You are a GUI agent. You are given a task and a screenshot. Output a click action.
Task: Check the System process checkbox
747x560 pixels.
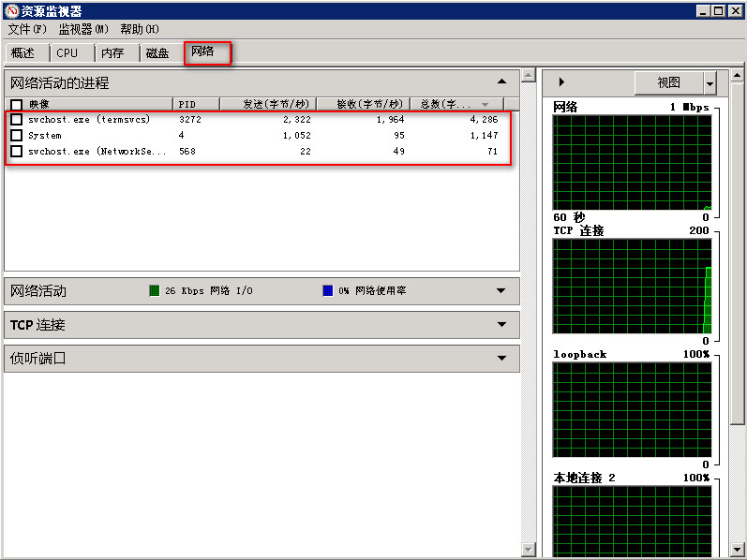(x=17, y=135)
